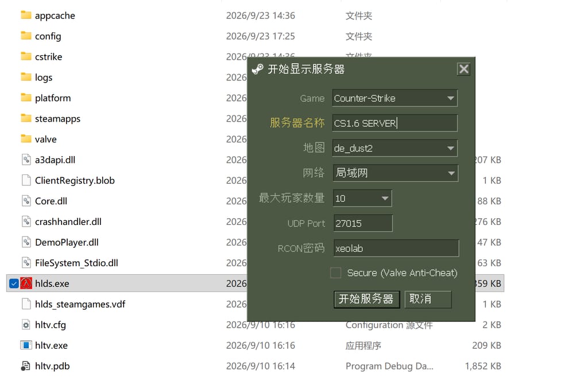Click the server name field CS1.6 SERVER
The height and width of the screenshot is (377, 588).
pyautogui.click(x=394, y=123)
